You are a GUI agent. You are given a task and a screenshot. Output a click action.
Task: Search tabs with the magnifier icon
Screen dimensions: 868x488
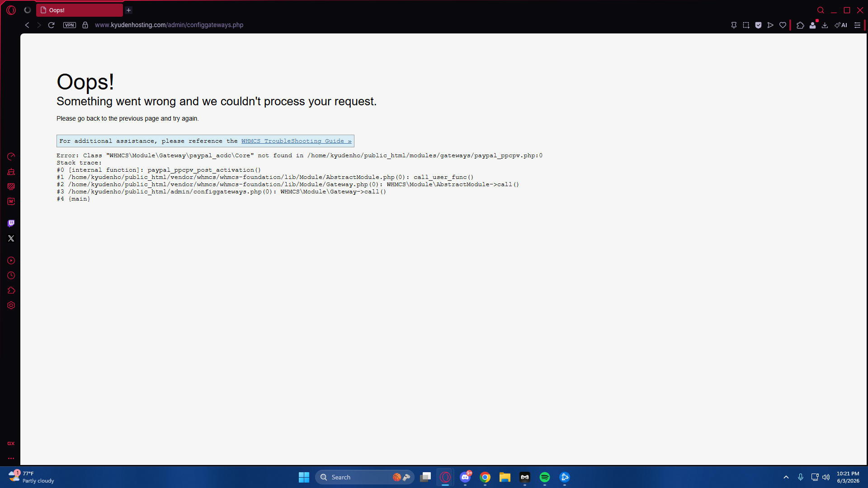[821, 10]
